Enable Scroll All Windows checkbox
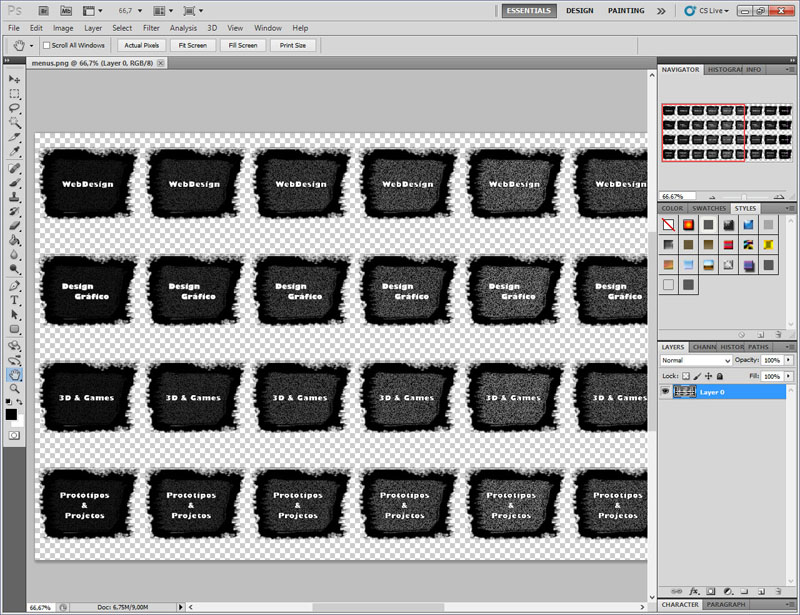 click(45, 45)
